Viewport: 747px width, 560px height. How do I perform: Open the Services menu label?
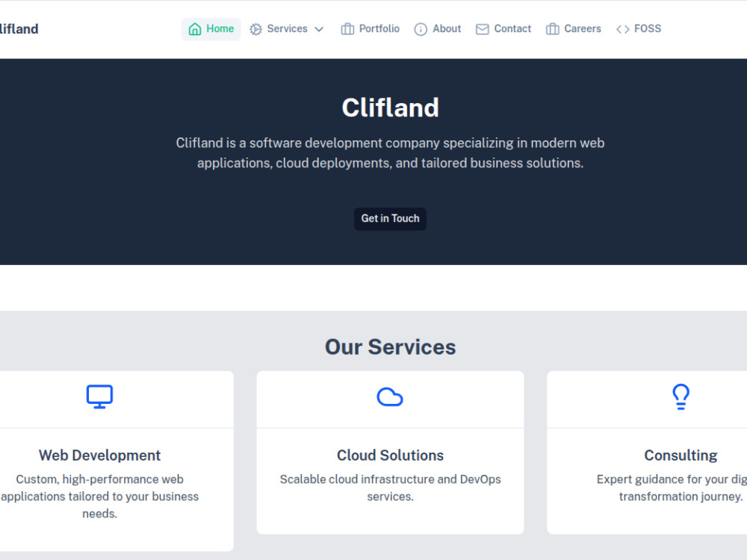[288, 28]
